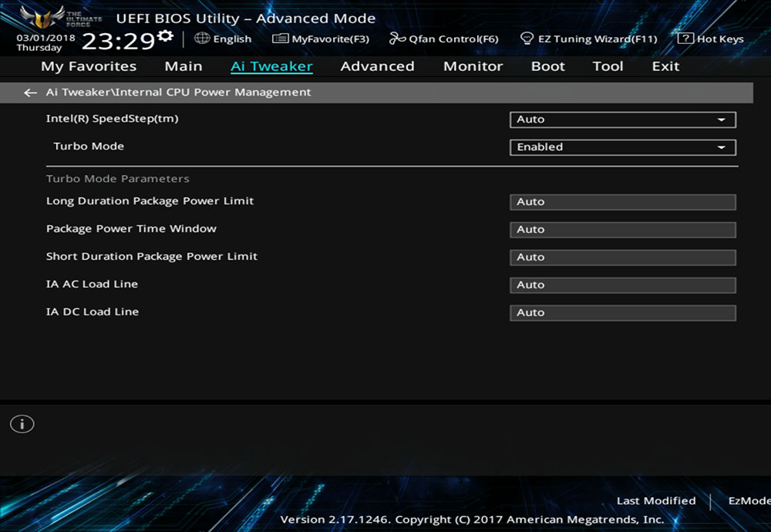Click the Qfan Control fan icon
This screenshot has height=532, width=771.
click(397, 39)
